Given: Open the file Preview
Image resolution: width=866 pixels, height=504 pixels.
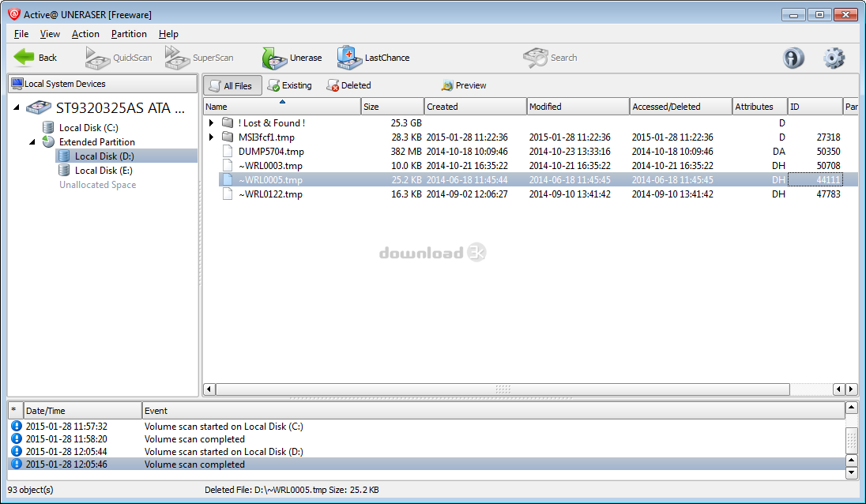Looking at the screenshot, I should [464, 85].
